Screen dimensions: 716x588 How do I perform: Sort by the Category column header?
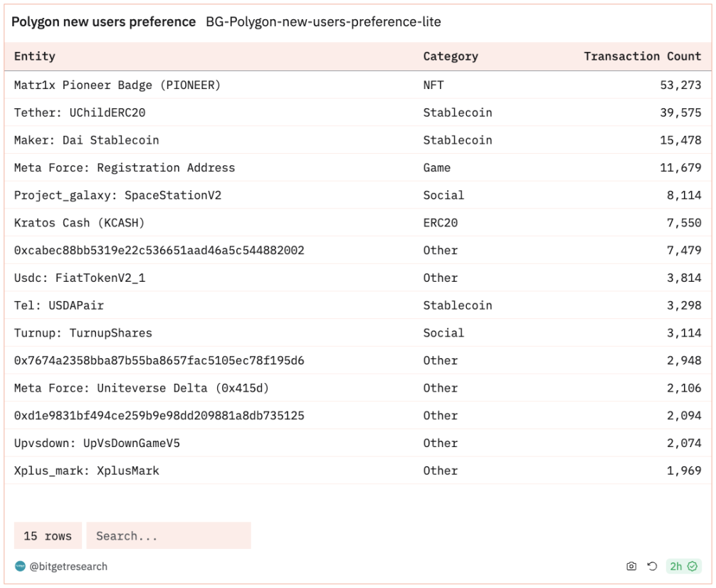(451, 56)
